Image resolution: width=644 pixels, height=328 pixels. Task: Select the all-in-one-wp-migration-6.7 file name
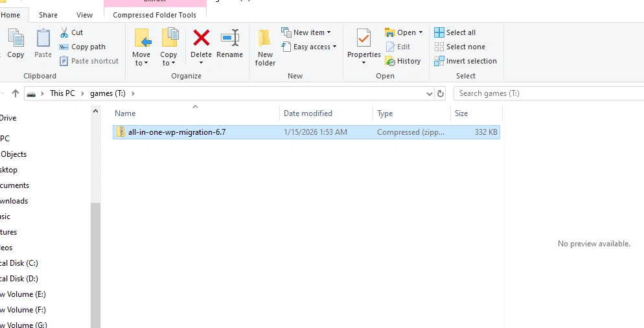pos(177,132)
